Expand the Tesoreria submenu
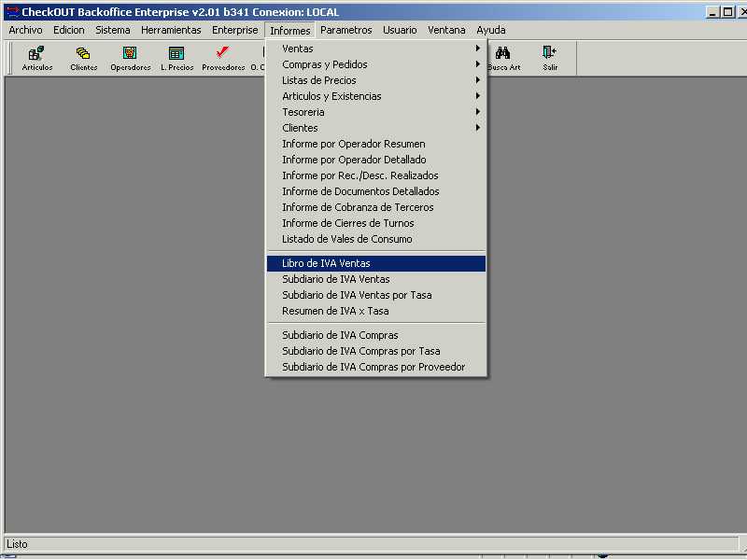 pyautogui.click(x=376, y=112)
